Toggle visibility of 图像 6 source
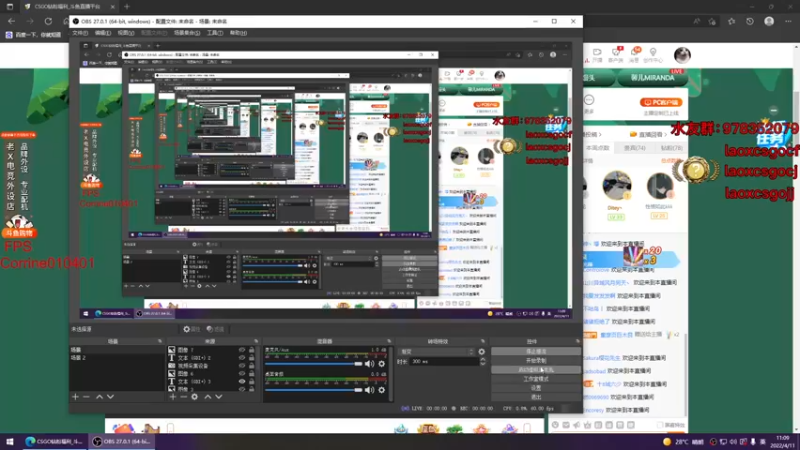Viewport: 800px width, 450px height. (242, 373)
